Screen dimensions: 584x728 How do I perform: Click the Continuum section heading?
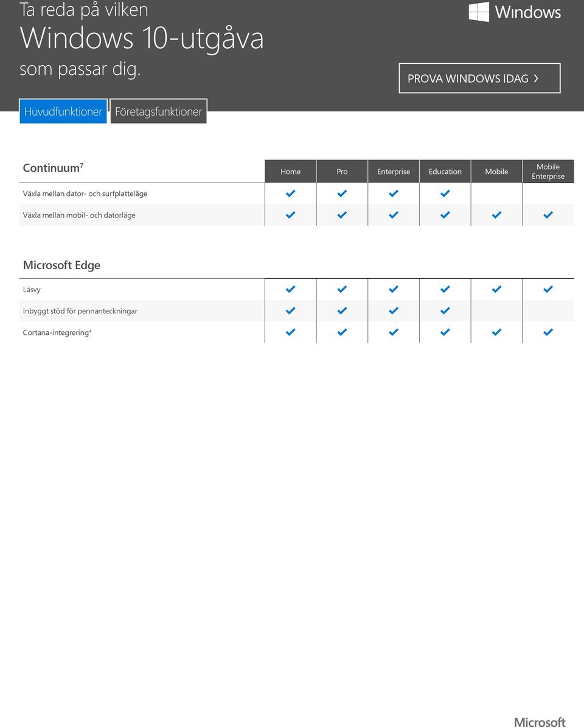tap(53, 167)
